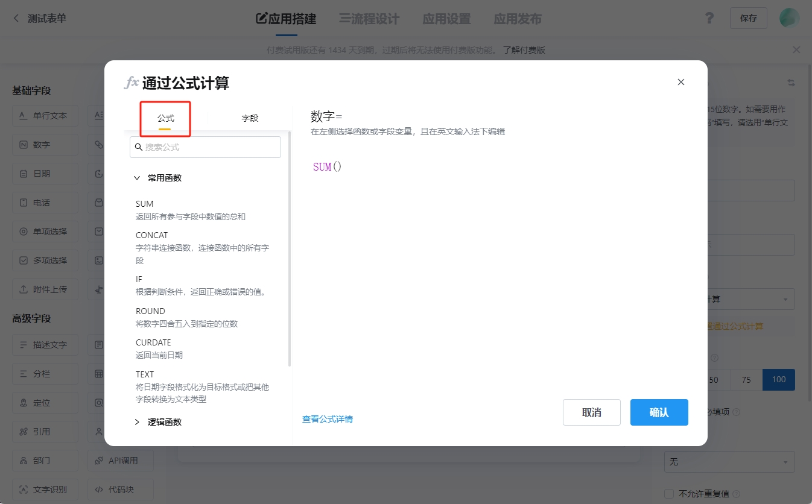The image size is (812, 504).
Task: Click the 电话 field icon
Action: click(45, 202)
